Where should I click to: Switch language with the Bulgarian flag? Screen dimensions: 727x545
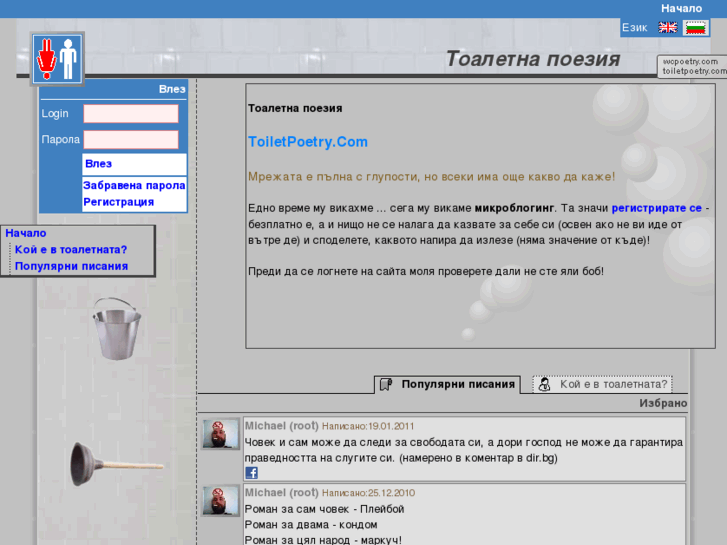(x=695, y=28)
